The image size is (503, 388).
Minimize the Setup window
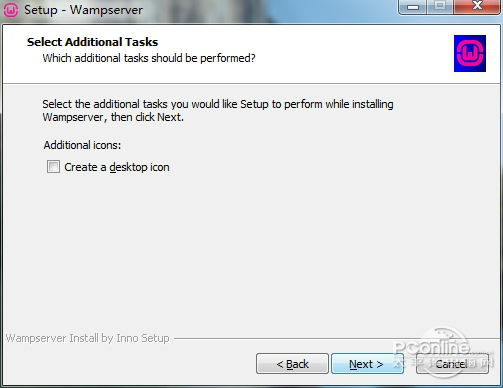413,7
